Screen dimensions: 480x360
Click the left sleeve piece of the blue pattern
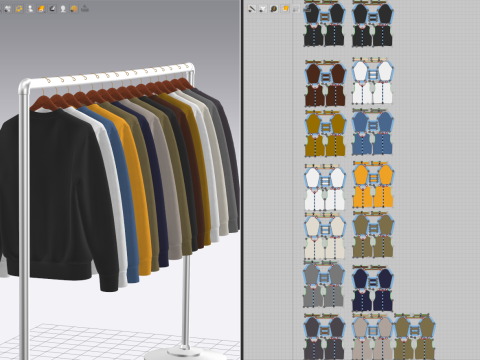click(x=361, y=123)
